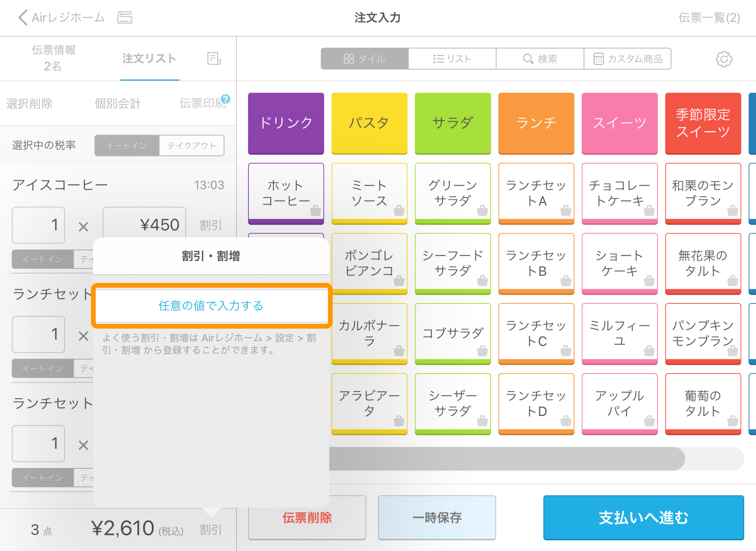
Task: Open the help question mark near 伝票印刷
Action: (x=226, y=98)
